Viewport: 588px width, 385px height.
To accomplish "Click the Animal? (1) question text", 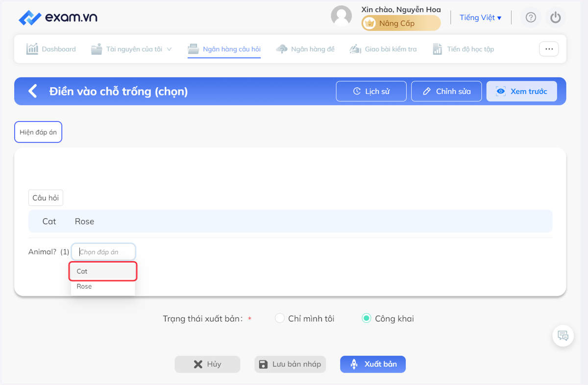I will (x=49, y=252).
